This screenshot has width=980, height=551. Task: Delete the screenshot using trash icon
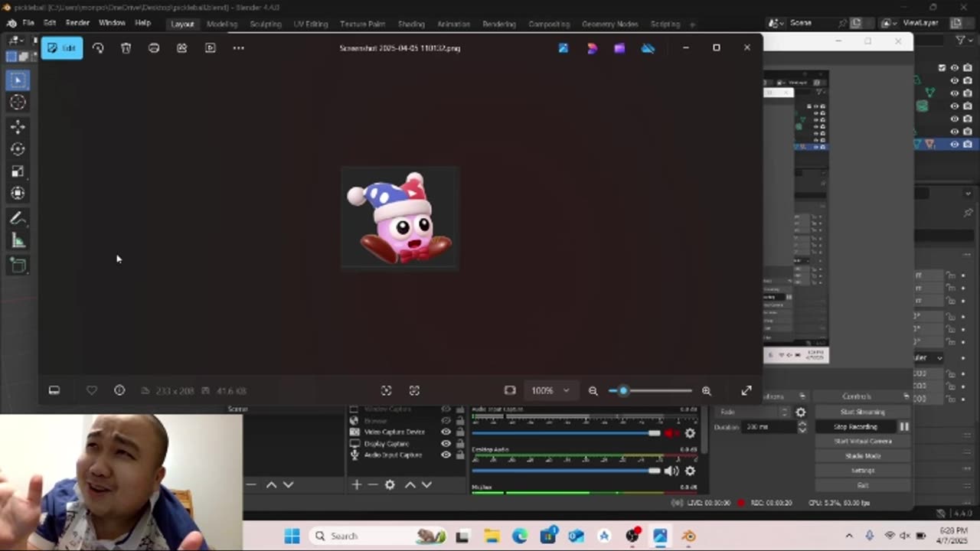pyautogui.click(x=126, y=48)
